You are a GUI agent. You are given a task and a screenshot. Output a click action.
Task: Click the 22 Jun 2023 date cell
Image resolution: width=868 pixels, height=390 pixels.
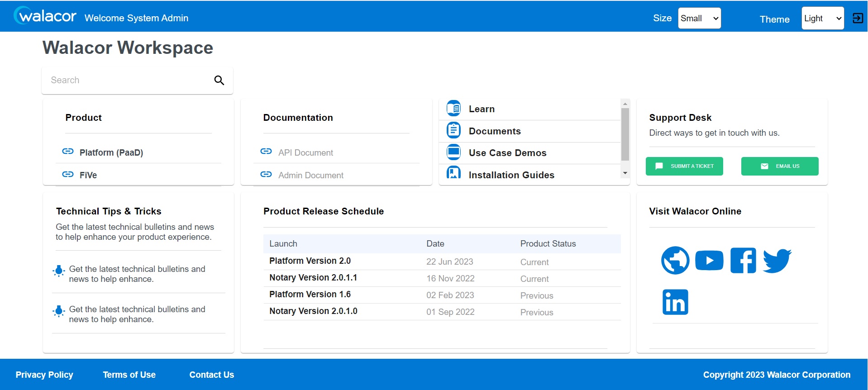coord(450,262)
